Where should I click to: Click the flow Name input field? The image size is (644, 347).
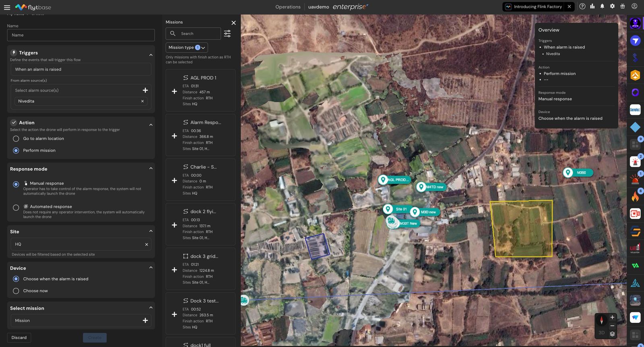click(x=81, y=35)
